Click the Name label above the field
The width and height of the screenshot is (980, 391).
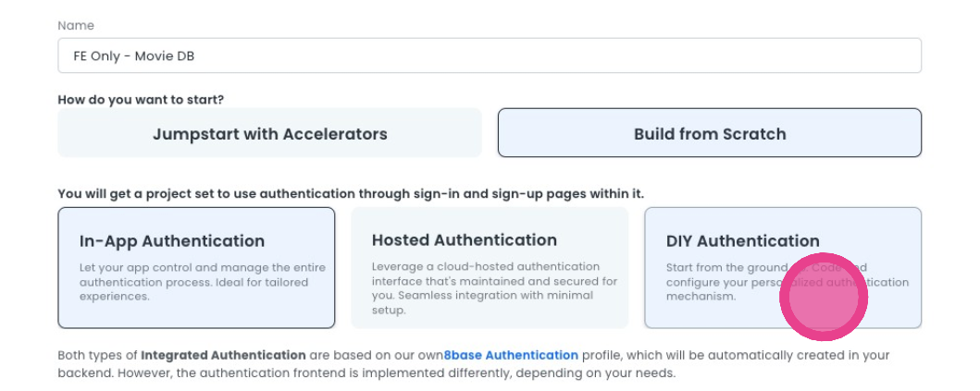click(76, 26)
